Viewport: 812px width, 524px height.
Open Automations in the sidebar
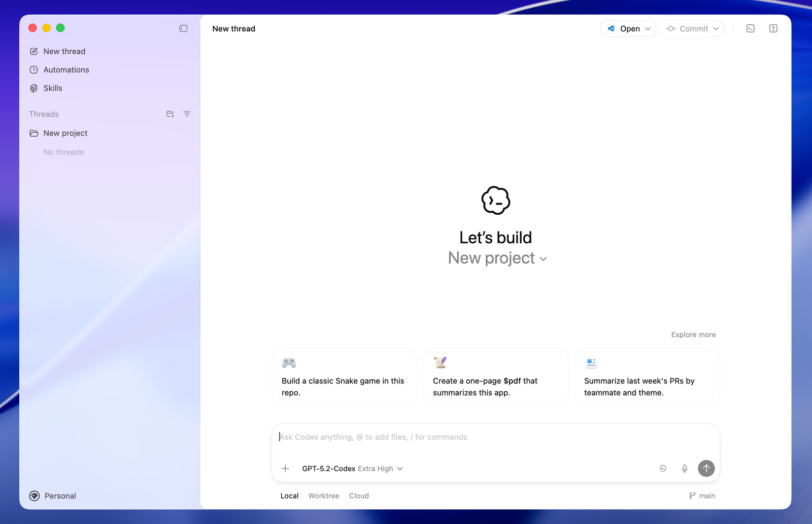pyautogui.click(x=66, y=70)
